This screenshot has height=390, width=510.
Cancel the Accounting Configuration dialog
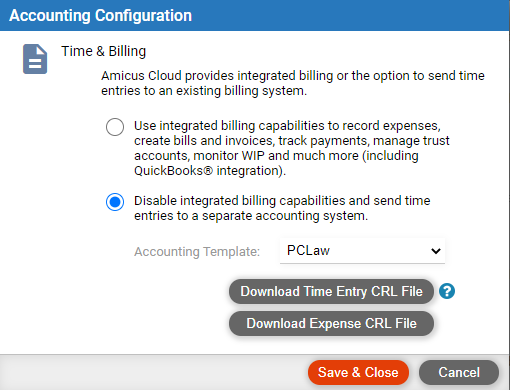coord(459,372)
